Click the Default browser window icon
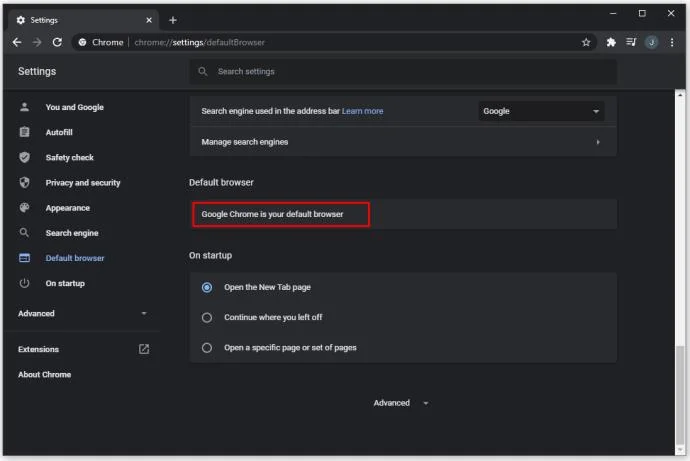 (25, 258)
